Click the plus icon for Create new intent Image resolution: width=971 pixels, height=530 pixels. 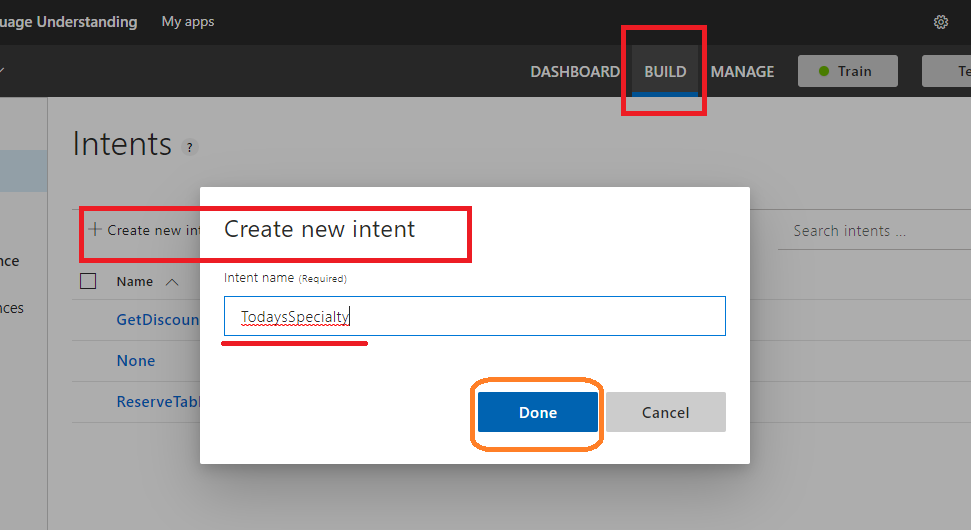click(x=95, y=229)
